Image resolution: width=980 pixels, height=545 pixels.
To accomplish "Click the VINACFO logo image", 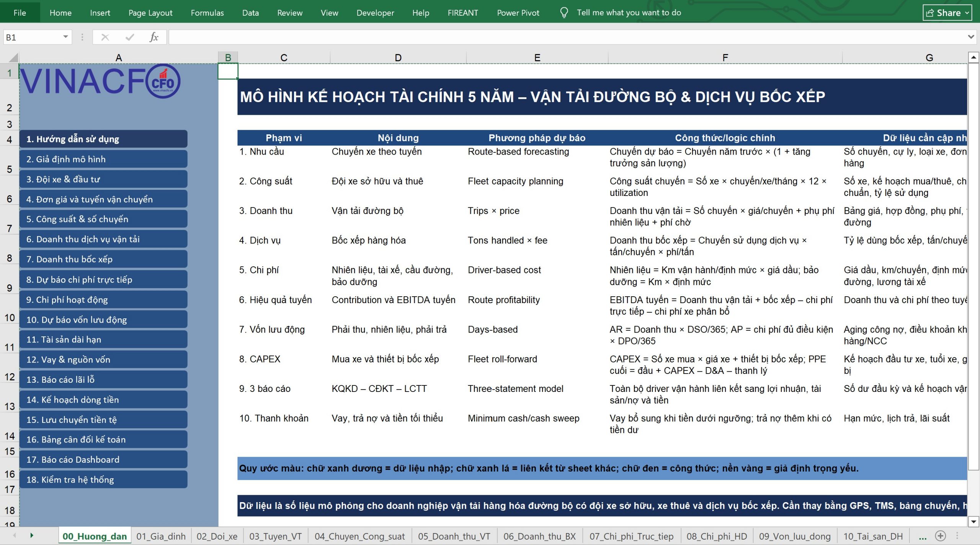I will 100,81.
